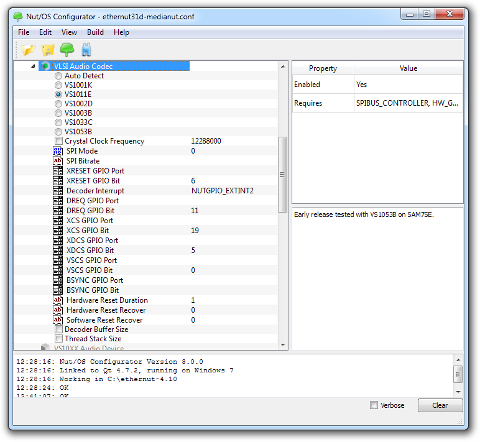This screenshot has height=442, width=480.
Task: Collapse the VLSI Audio Codec tree node
Action: point(33,66)
